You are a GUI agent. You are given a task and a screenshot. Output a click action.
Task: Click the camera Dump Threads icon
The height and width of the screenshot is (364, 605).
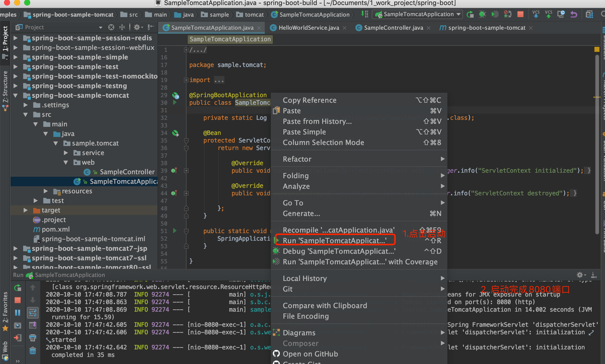(18, 325)
